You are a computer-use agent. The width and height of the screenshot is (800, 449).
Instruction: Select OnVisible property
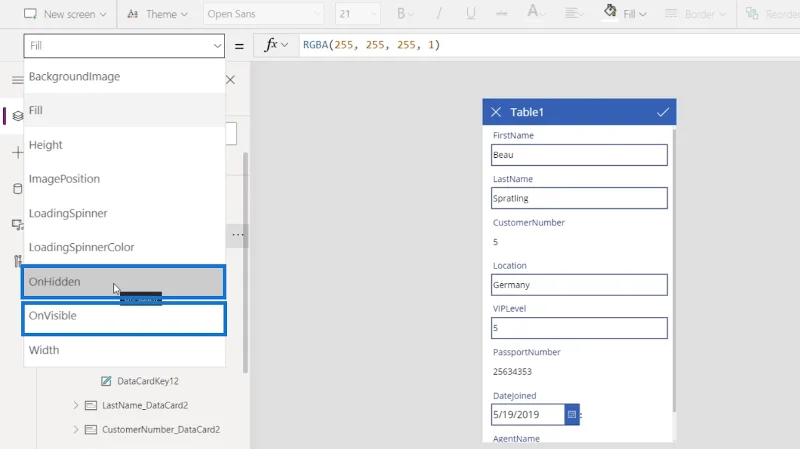[x=123, y=318]
